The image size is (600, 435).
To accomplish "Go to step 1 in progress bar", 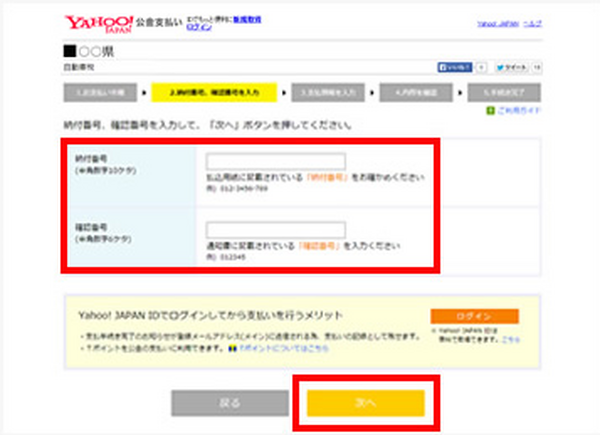I will (100, 93).
